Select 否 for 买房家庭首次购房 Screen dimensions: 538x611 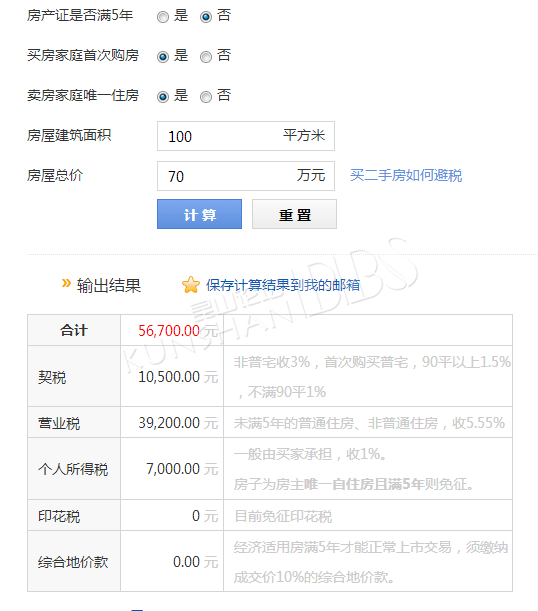tap(206, 57)
